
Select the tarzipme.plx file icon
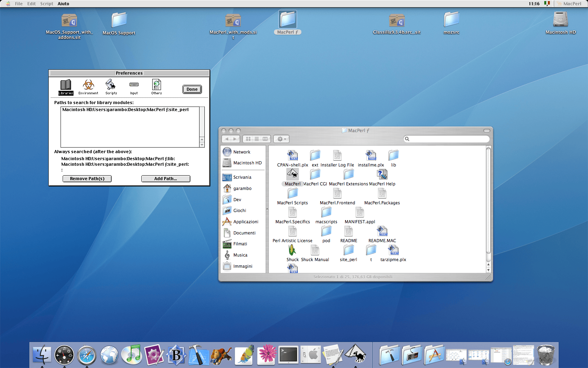[393, 250]
